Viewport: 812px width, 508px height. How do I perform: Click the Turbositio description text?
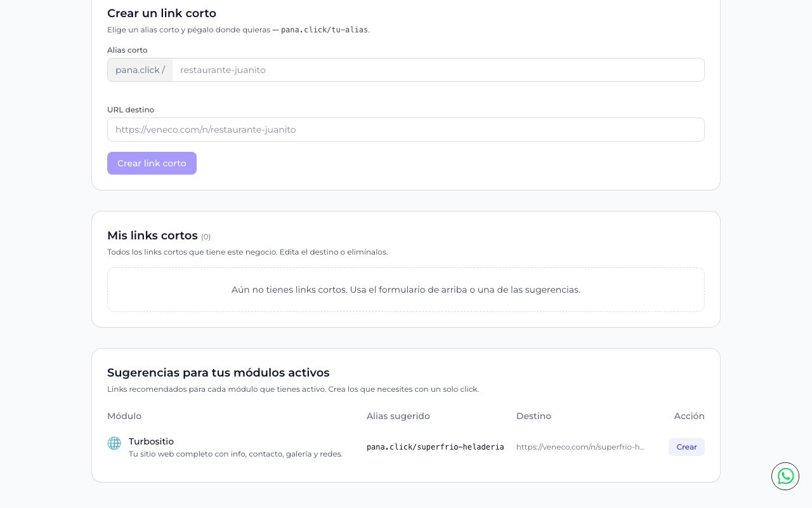235,454
